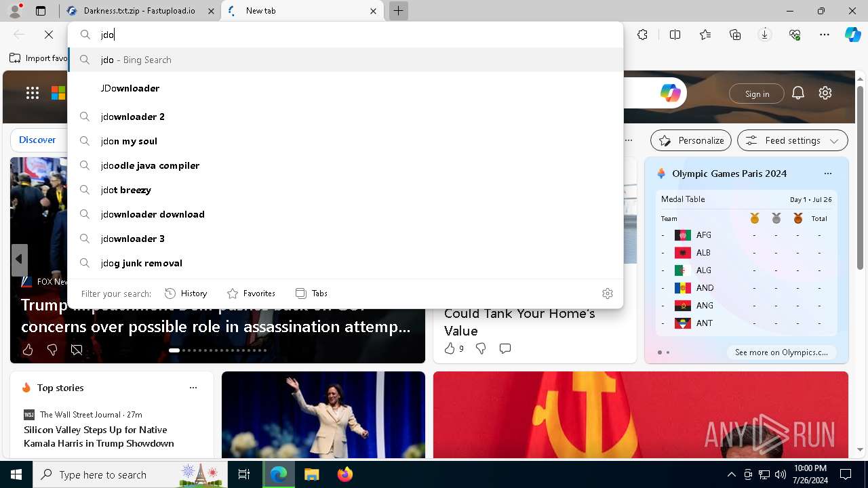Open the profile icon in Edge title bar
Screen dimensions: 868x488
(x=15, y=11)
